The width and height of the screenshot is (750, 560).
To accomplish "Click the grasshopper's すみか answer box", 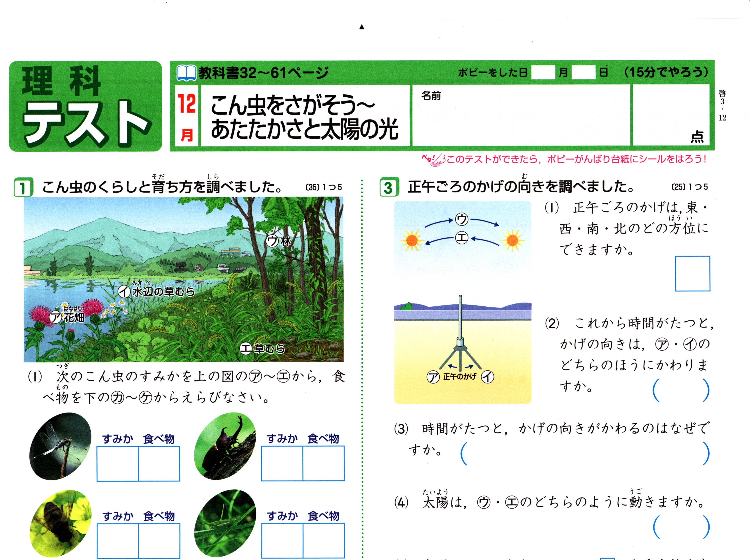I will (x=282, y=540).
